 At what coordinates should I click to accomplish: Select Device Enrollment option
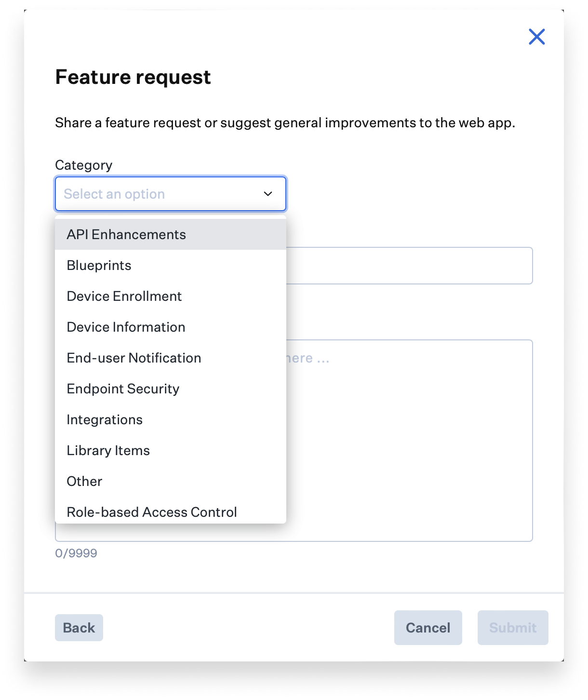pos(124,296)
